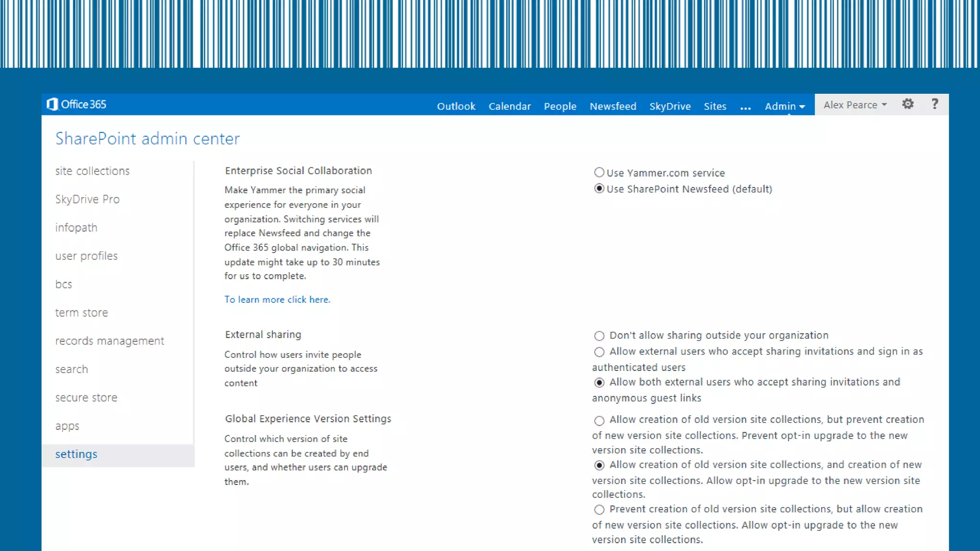Open SkyDrive in the top navigation

(x=669, y=106)
